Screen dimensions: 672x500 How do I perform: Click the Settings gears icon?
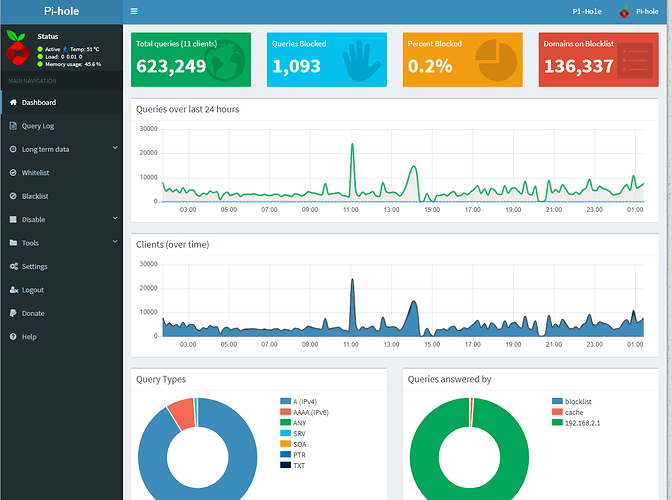[x=14, y=266]
